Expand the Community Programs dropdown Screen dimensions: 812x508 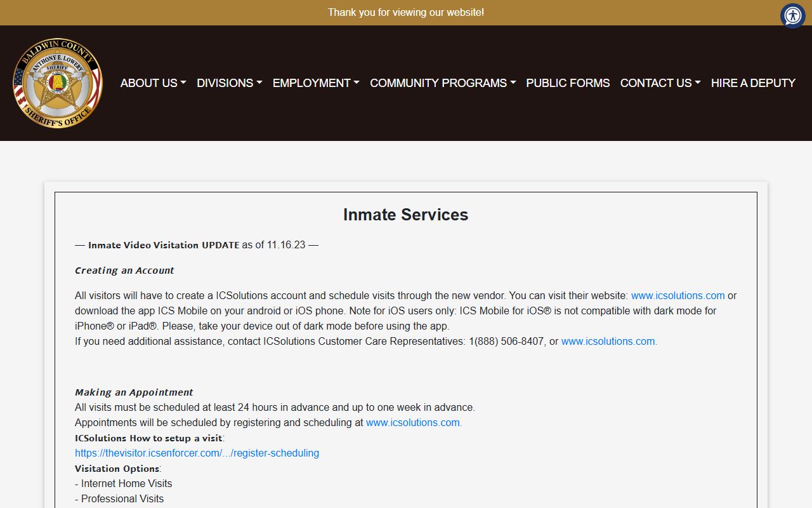(x=443, y=83)
